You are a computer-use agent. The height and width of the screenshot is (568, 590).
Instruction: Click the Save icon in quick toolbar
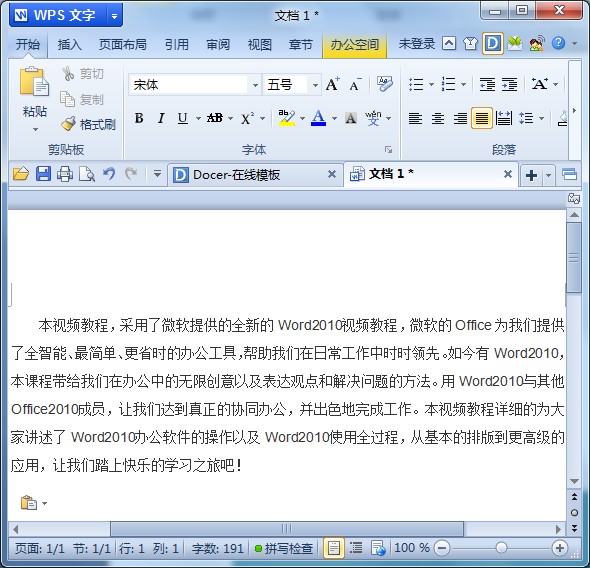click(x=43, y=174)
